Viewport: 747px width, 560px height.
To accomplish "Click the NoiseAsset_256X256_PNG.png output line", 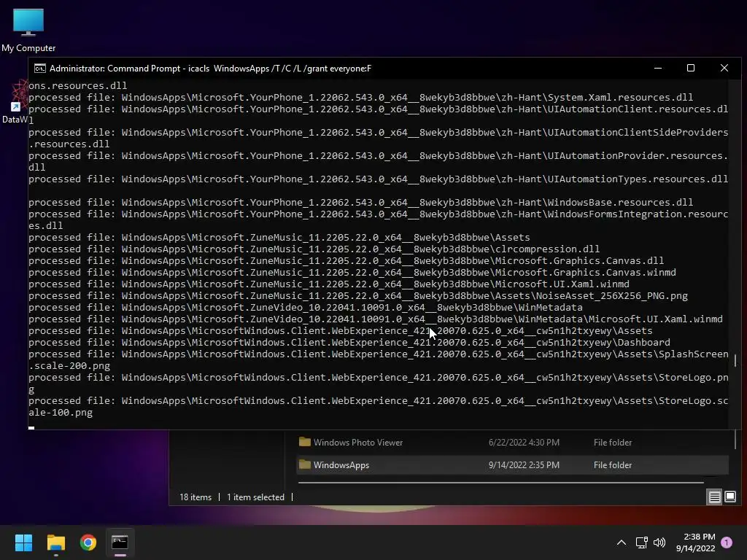I will point(358,296).
